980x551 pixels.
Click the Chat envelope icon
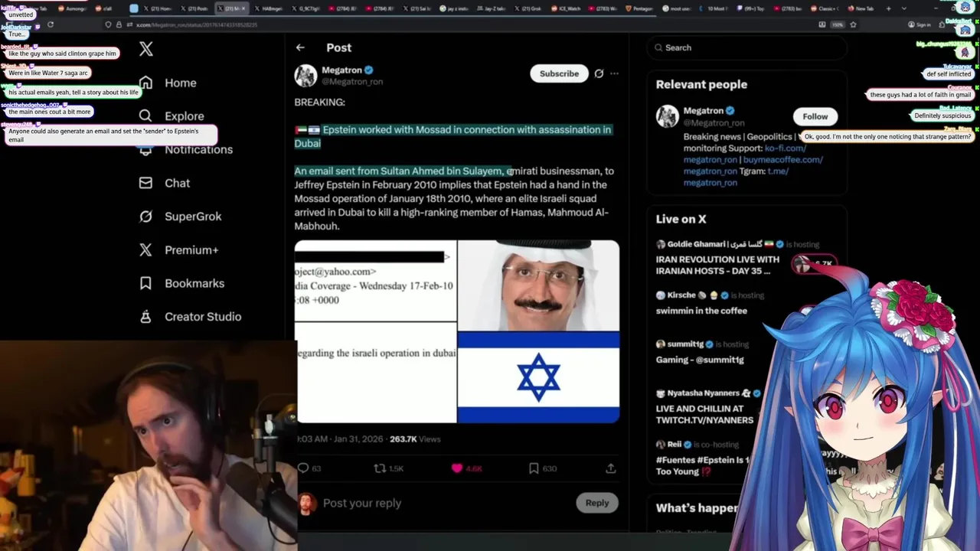(x=145, y=183)
